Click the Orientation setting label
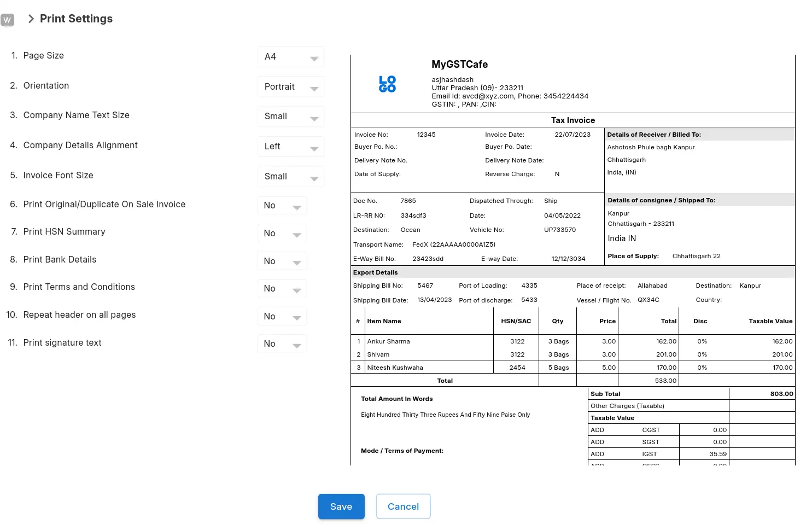 pos(46,85)
